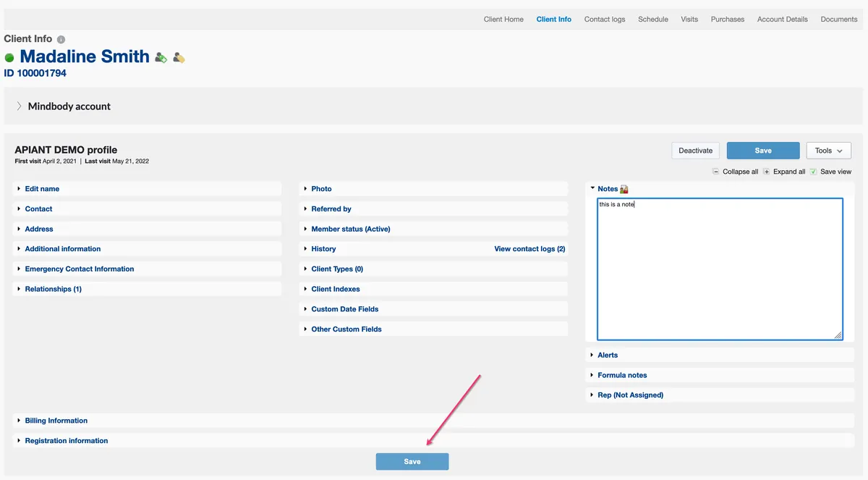The image size is (868, 480).
Task: Toggle the Save view checkmark icon
Action: pos(813,172)
